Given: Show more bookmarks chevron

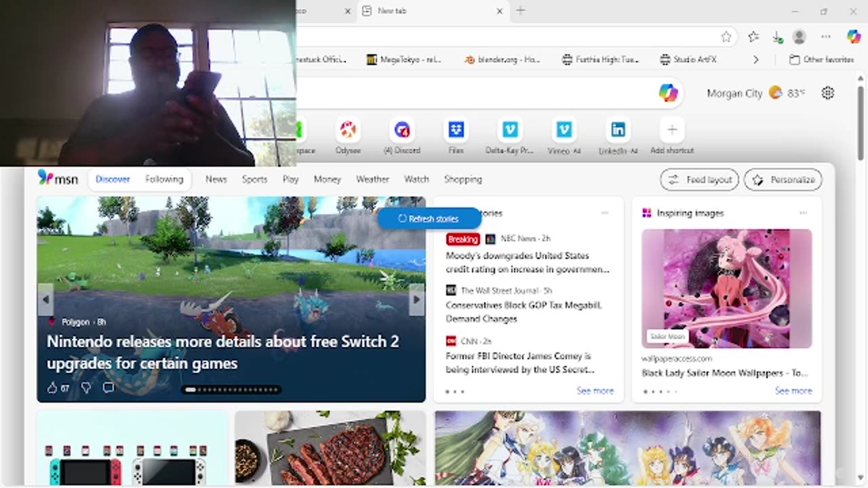Looking at the screenshot, I should pyautogui.click(x=756, y=60).
